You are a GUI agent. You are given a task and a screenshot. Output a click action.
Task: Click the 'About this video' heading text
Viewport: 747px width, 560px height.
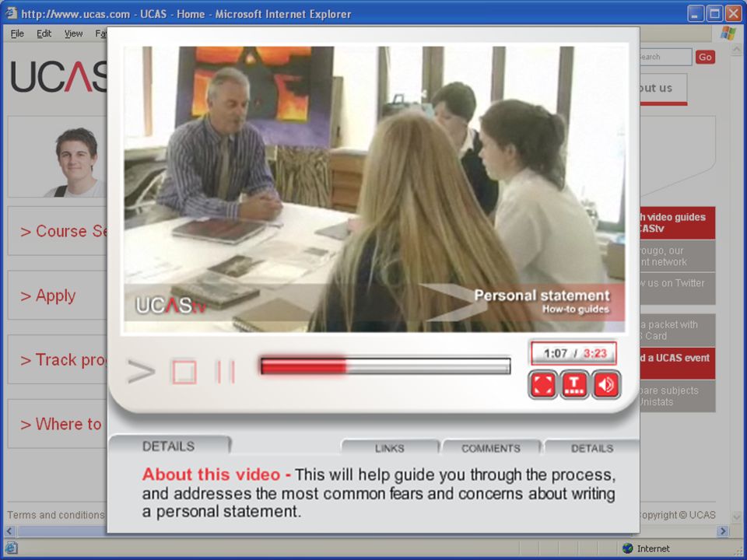tap(211, 474)
